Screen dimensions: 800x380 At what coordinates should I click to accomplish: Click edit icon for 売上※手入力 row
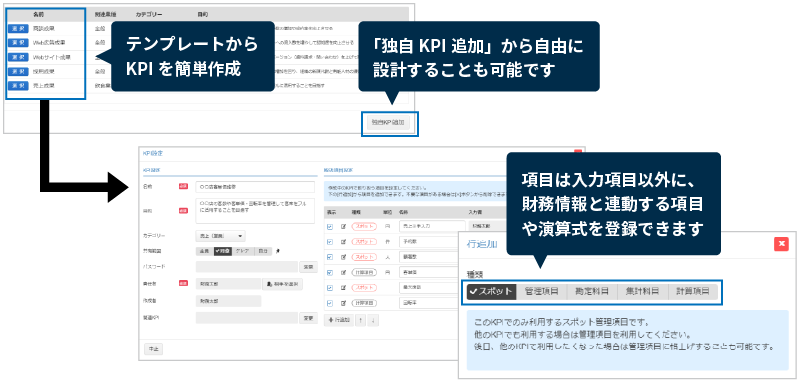343,227
